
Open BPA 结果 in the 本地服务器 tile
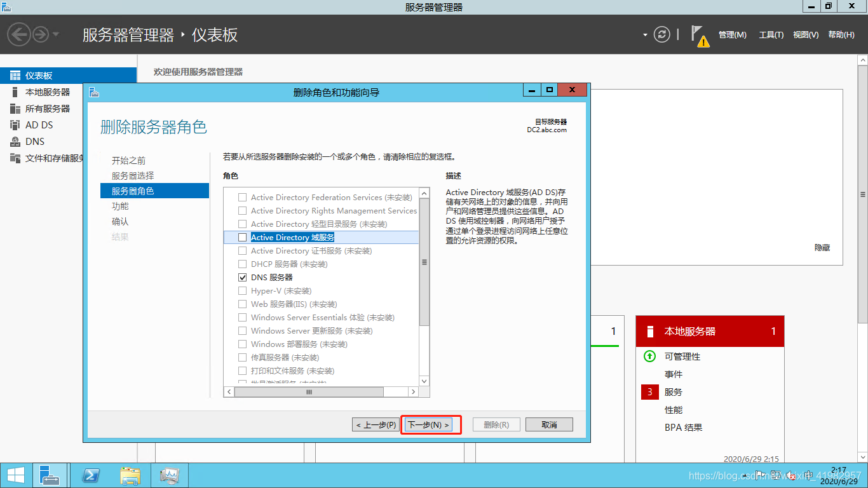pyautogui.click(x=684, y=428)
